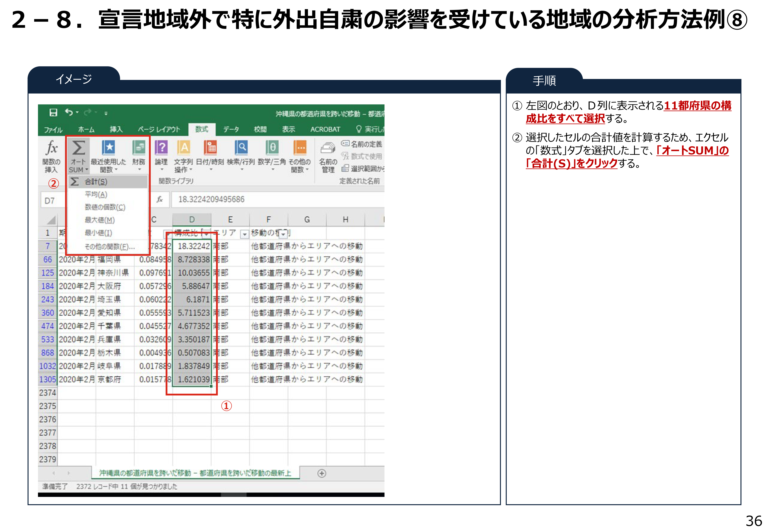Click the Financial (財務) functions icon

point(139,148)
